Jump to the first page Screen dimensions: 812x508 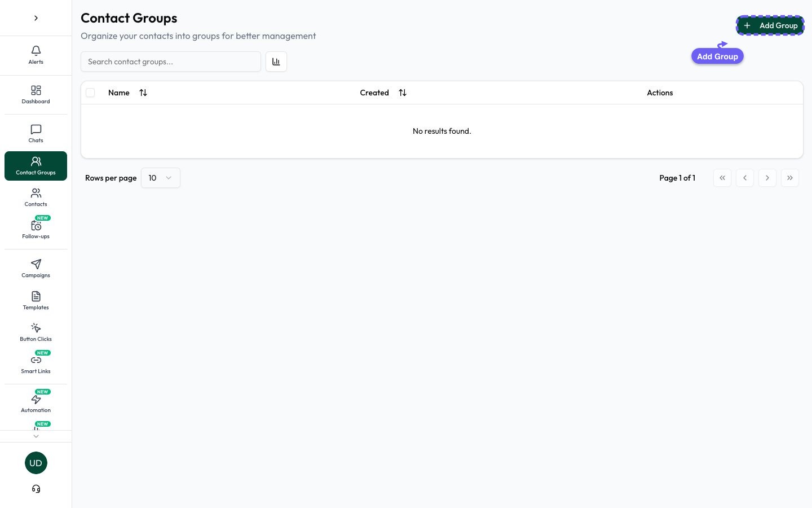tap(722, 178)
